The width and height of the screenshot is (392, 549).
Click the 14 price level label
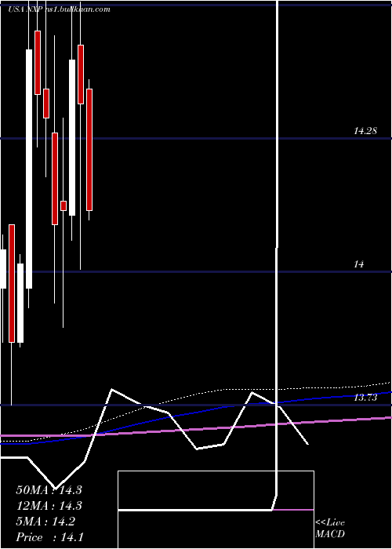[358, 264]
